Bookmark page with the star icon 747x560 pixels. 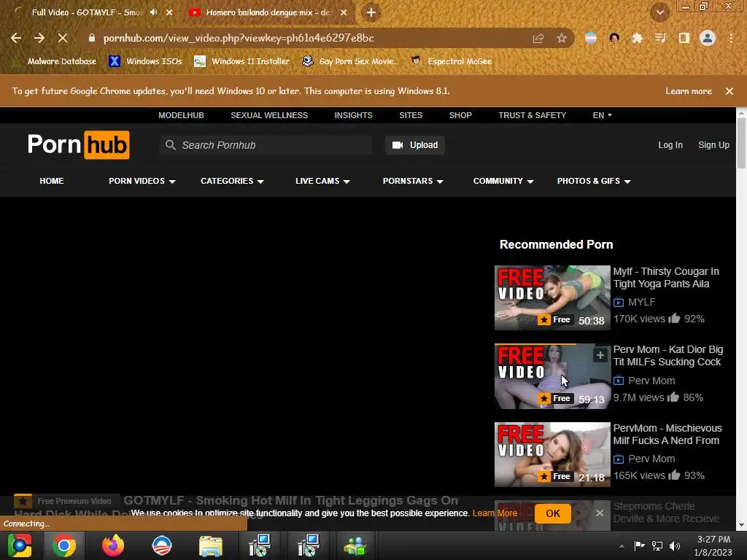562,39
